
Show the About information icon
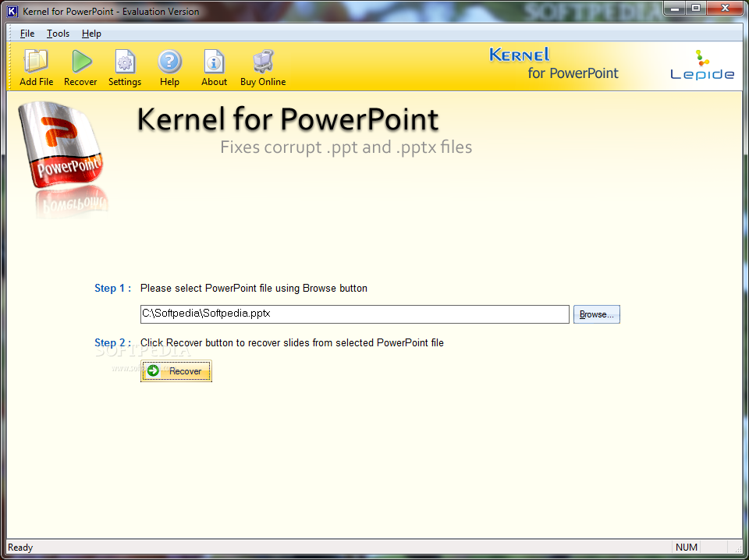click(214, 68)
